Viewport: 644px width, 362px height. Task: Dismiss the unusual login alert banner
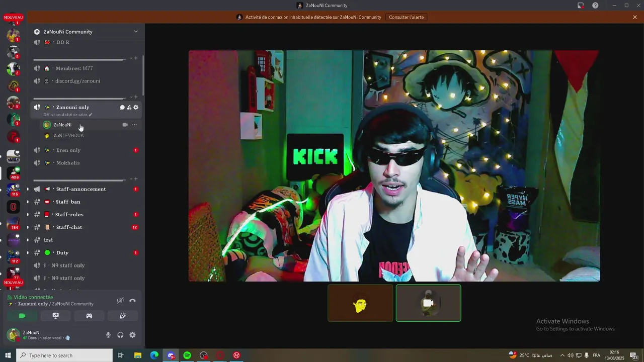[x=635, y=17]
